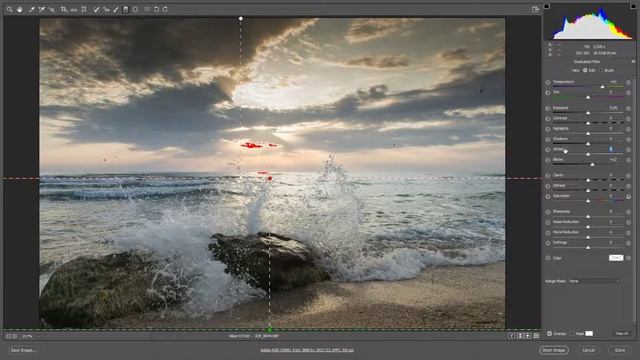Screen dimensions: 640x360
Task: Select the Spot Removal tool
Action: coord(96,9)
